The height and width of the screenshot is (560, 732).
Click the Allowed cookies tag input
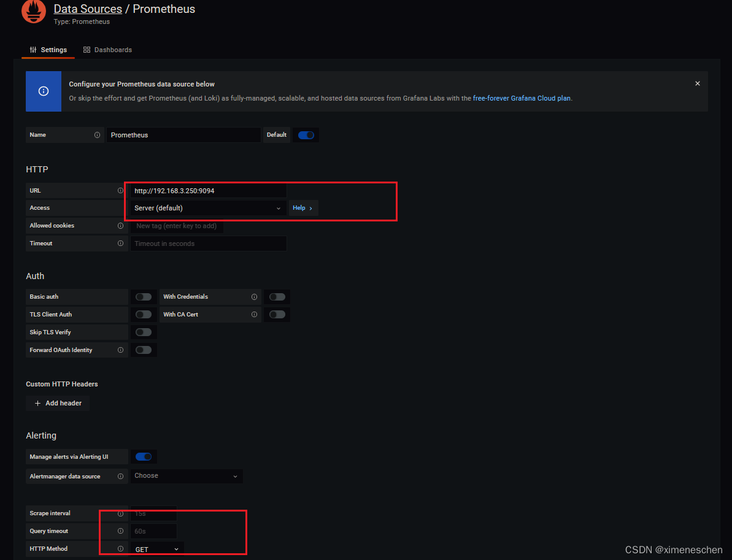[177, 226]
